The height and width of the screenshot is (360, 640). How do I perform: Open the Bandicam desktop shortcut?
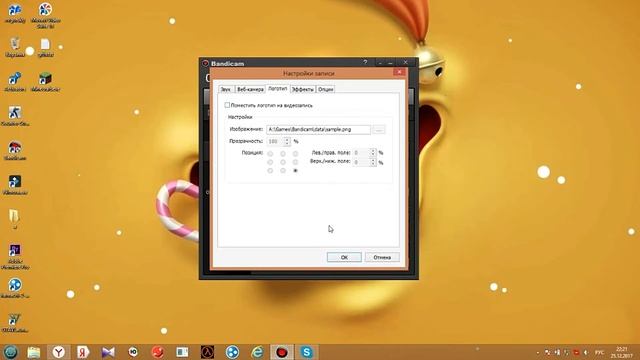point(15,151)
